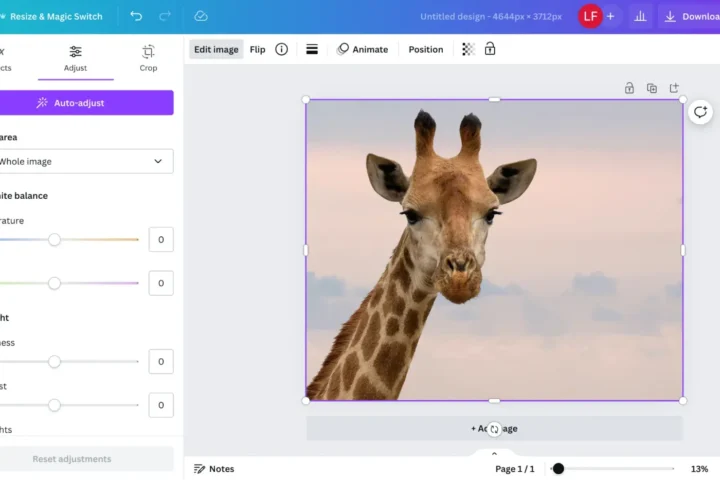Open the transparency checkerboard icon
The width and height of the screenshot is (720, 480).
coord(467,49)
